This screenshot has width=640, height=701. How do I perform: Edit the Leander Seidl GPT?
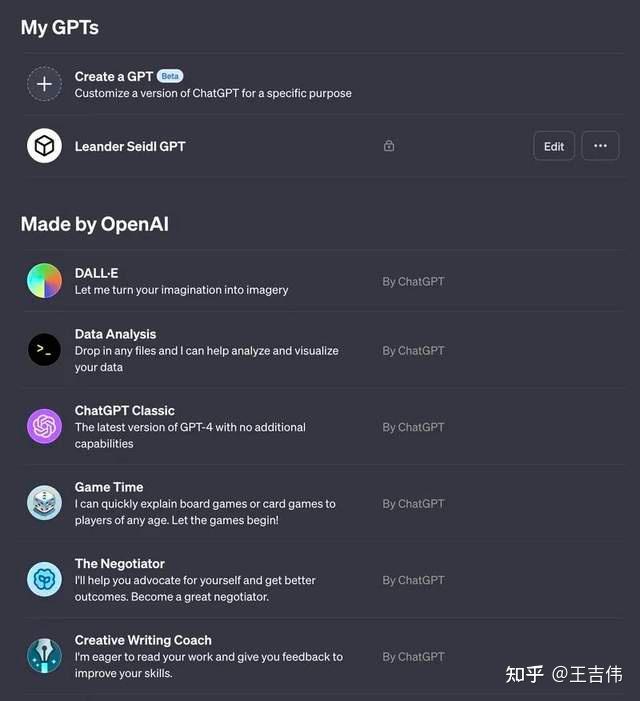click(x=554, y=146)
